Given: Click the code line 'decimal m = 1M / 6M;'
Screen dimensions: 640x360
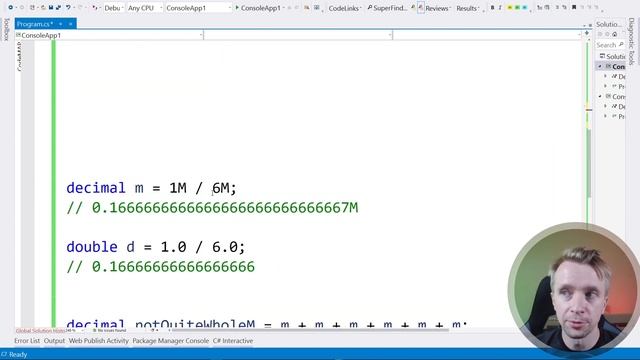Looking at the screenshot, I should [151, 188].
